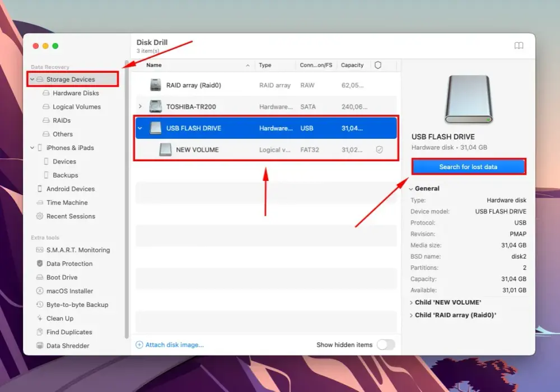Image resolution: width=560 pixels, height=392 pixels.
Task: Select the USB FLASH DRIVE row name
Action: (x=194, y=128)
